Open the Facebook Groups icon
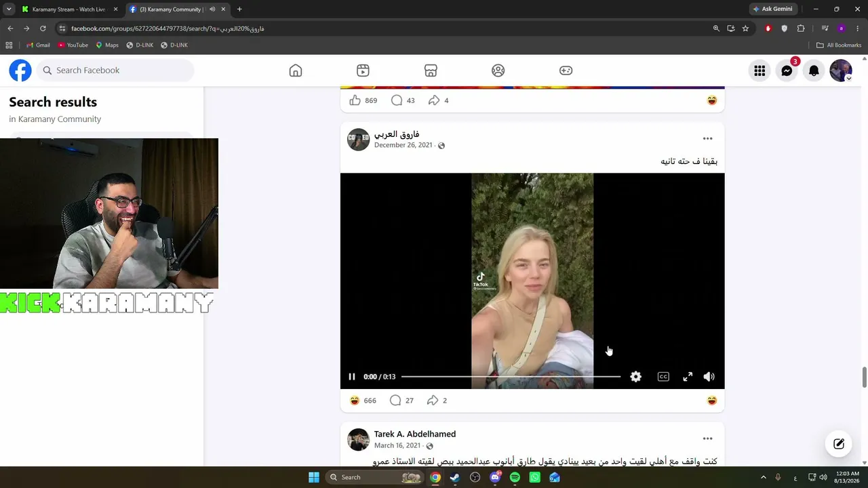 coord(498,70)
